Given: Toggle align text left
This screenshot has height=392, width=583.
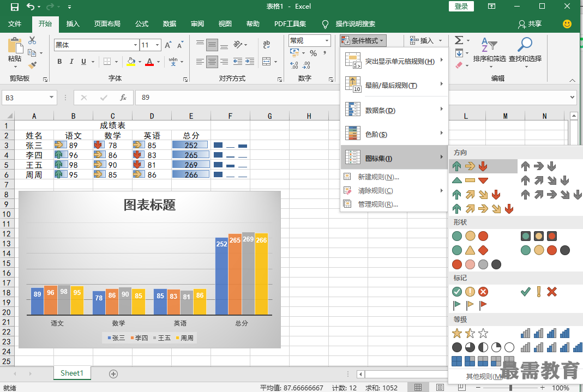Looking at the screenshot, I should tap(200, 62).
